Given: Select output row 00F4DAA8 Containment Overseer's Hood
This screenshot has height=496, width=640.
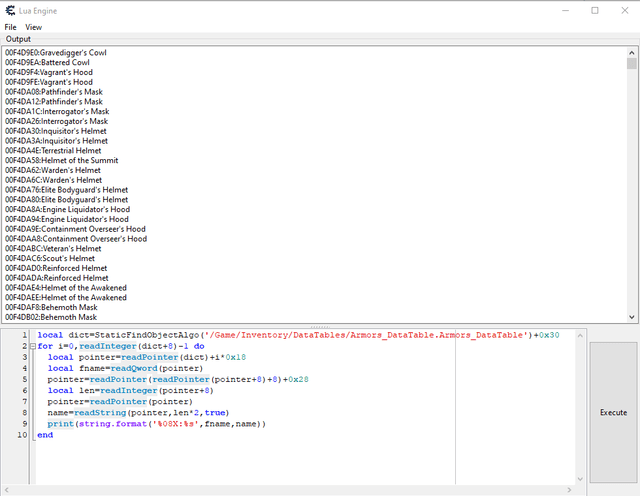Looking at the screenshot, I should 76,239.
